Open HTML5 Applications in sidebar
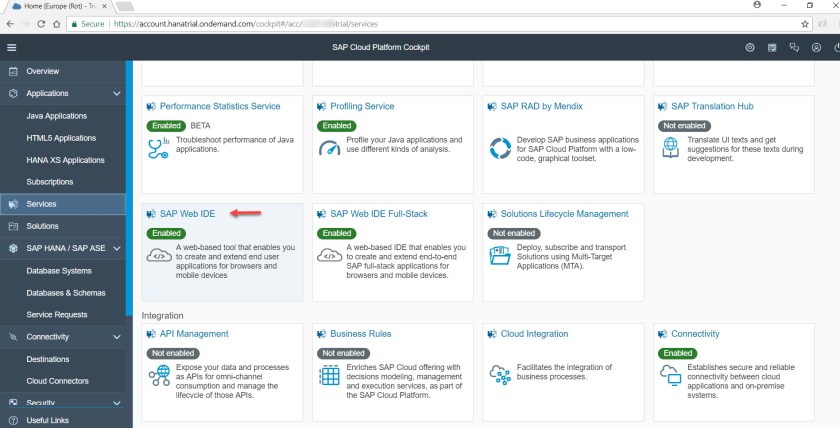Viewport: 840px width, 428px height. click(x=61, y=138)
